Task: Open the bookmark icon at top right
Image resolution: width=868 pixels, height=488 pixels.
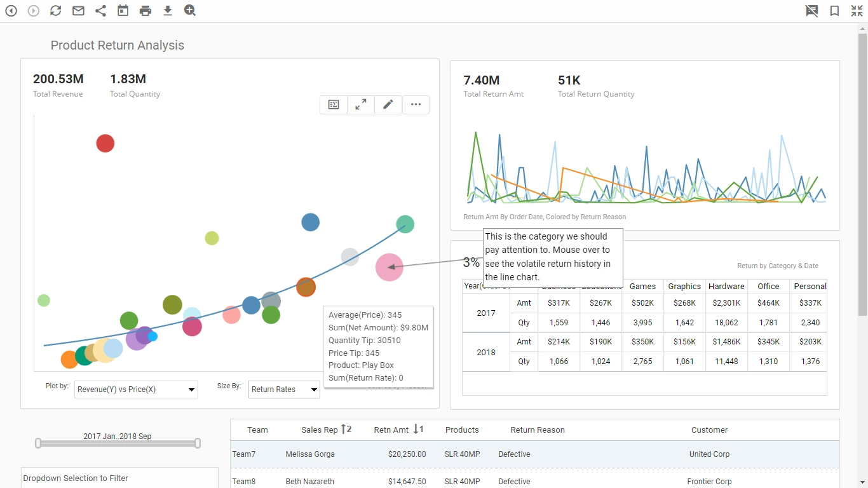Action: click(834, 10)
